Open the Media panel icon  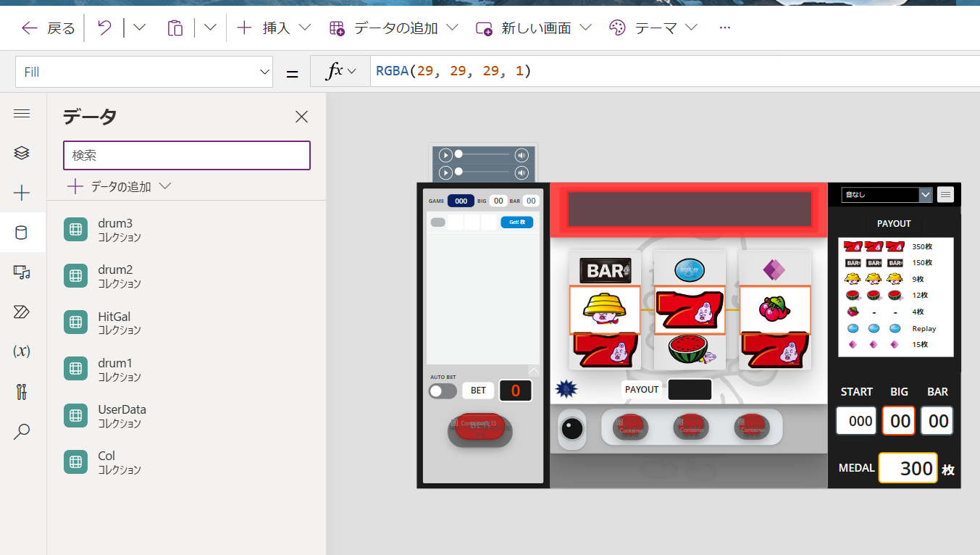coord(22,272)
